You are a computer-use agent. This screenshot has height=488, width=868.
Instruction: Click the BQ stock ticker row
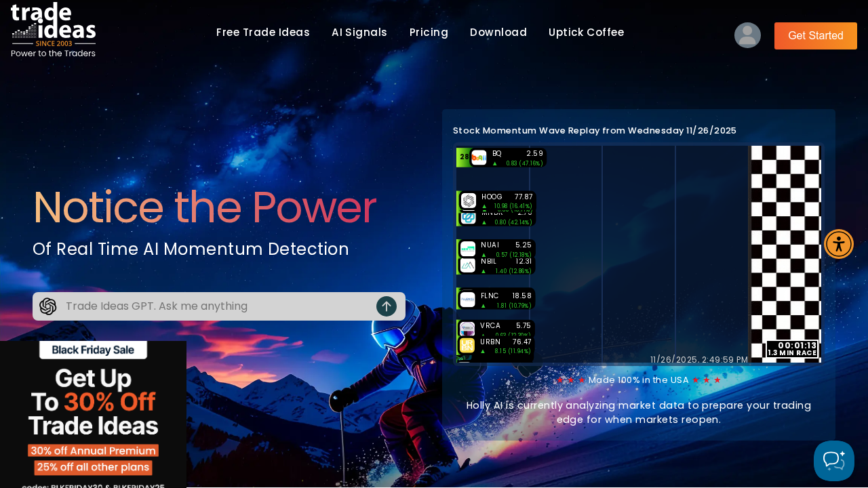click(507, 158)
